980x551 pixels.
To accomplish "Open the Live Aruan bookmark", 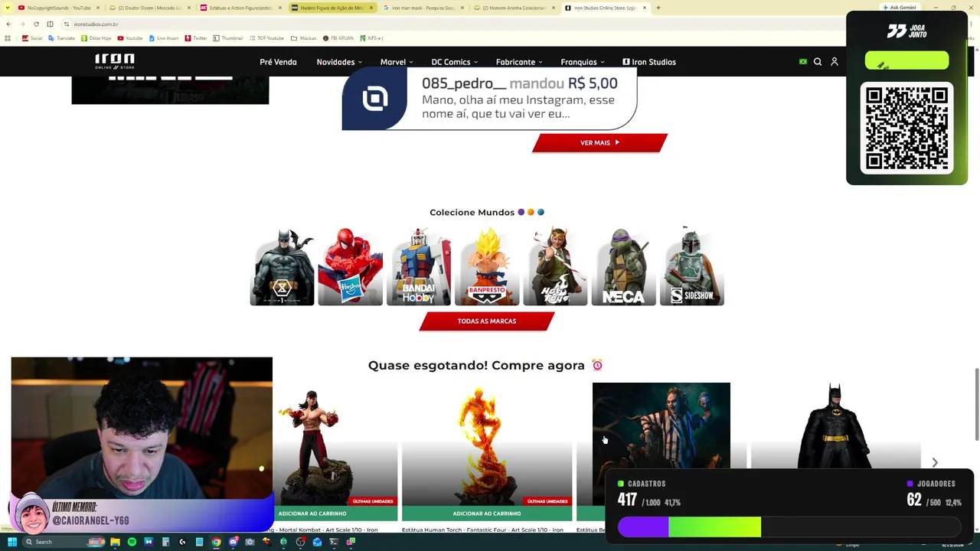I will [x=164, y=38].
